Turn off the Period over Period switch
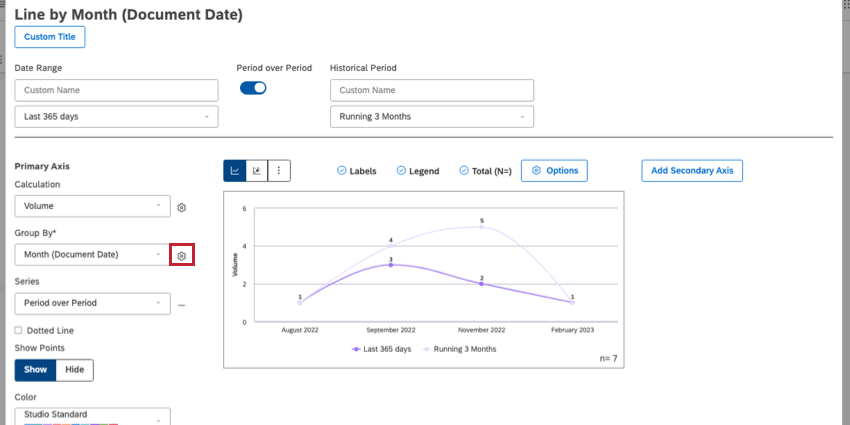The width and height of the screenshot is (850, 425). coord(253,88)
